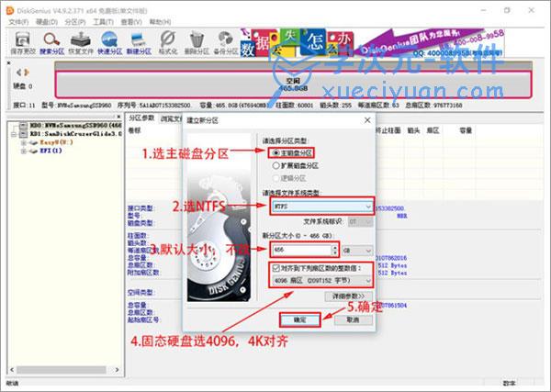Open the 硬盘(D) menu
The height and width of the screenshot is (392, 551).
(47, 22)
